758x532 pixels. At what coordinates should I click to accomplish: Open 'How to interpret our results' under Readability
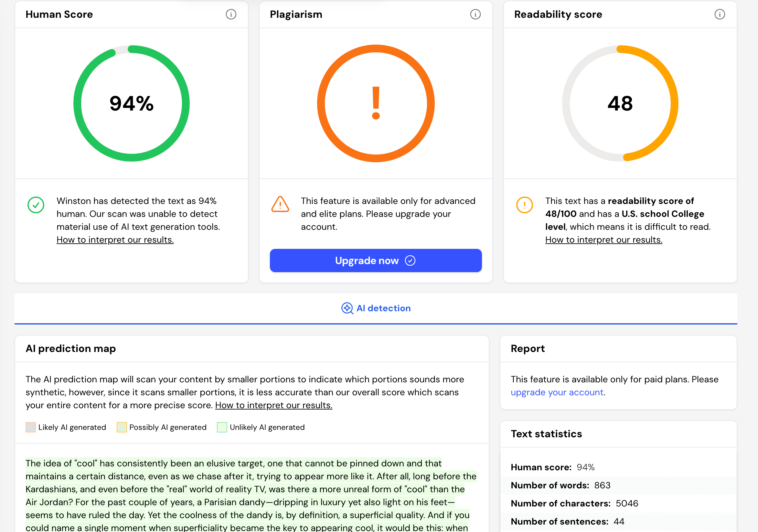click(603, 240)
